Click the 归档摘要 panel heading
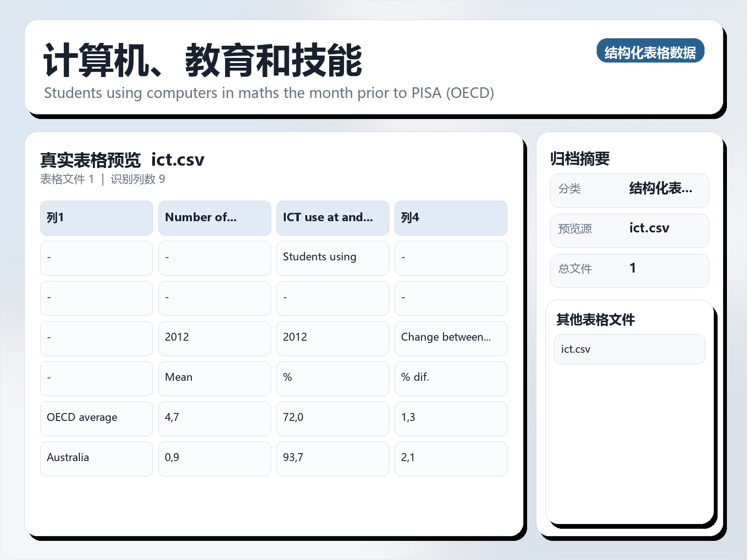The width and height of the screenshot is (747, 560). click(581, 158)
